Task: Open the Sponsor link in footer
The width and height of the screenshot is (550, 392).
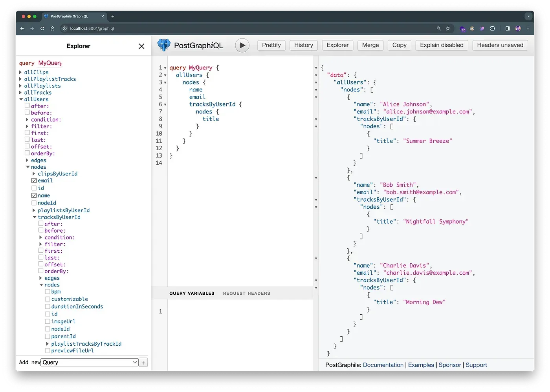Action: (450, 365)
